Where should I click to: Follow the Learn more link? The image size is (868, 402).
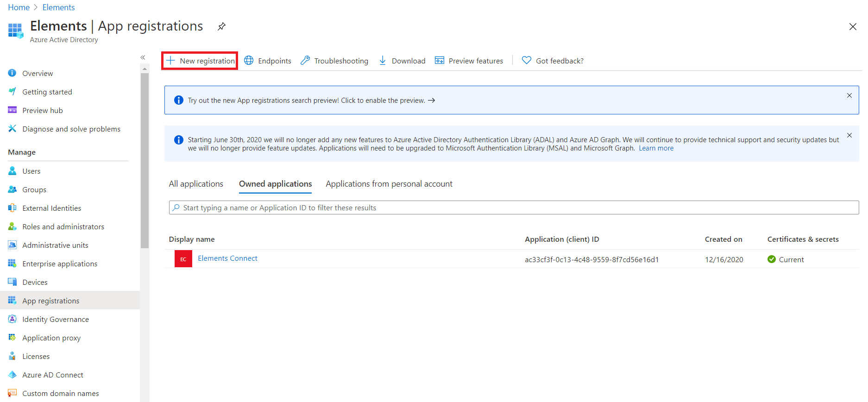pyautogui.click(x=656, y=148)
